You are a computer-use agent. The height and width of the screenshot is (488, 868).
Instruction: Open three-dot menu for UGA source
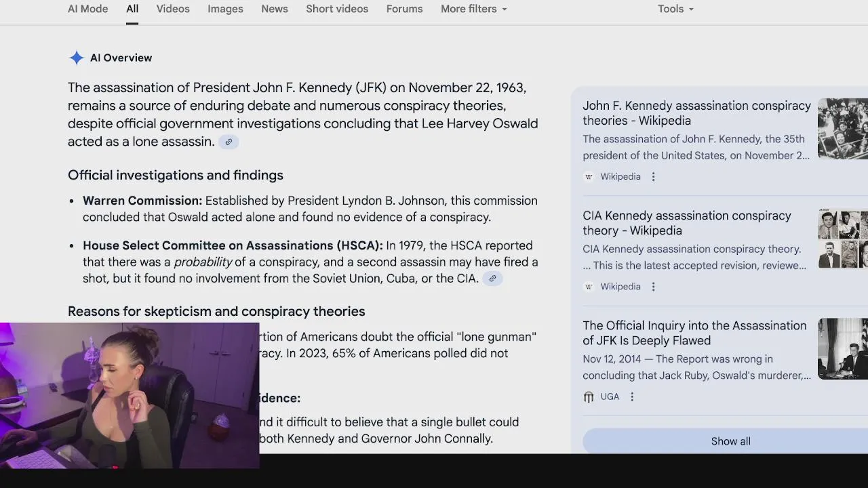[632, 396]
